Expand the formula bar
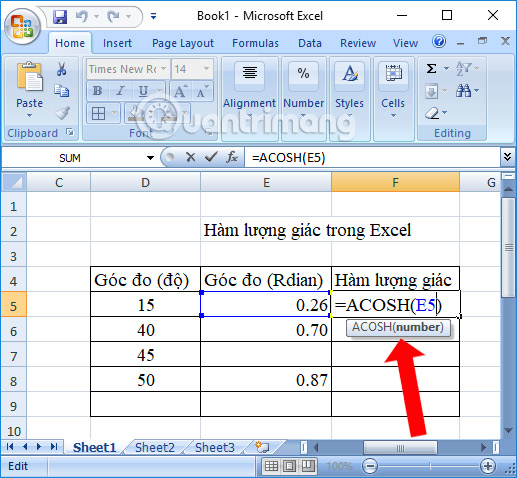Image resolution: width=517 pixels, height=478 pixels. 507,157
